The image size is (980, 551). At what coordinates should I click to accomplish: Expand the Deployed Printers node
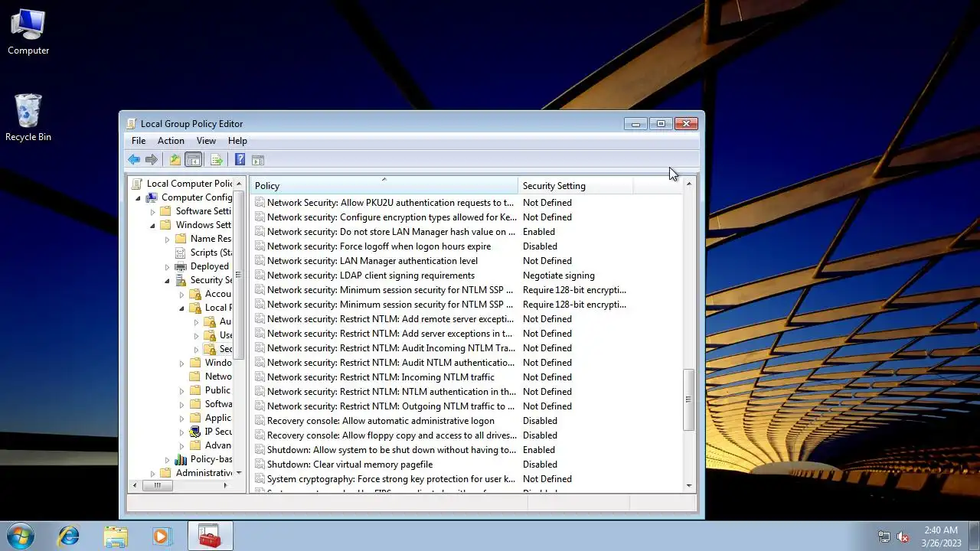point(168,266)
